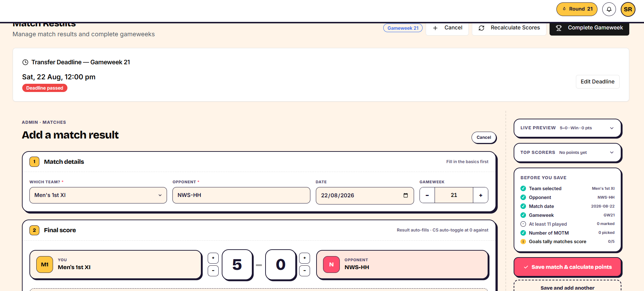
Task: Increase the gameweek number
Action: [481, 195]
